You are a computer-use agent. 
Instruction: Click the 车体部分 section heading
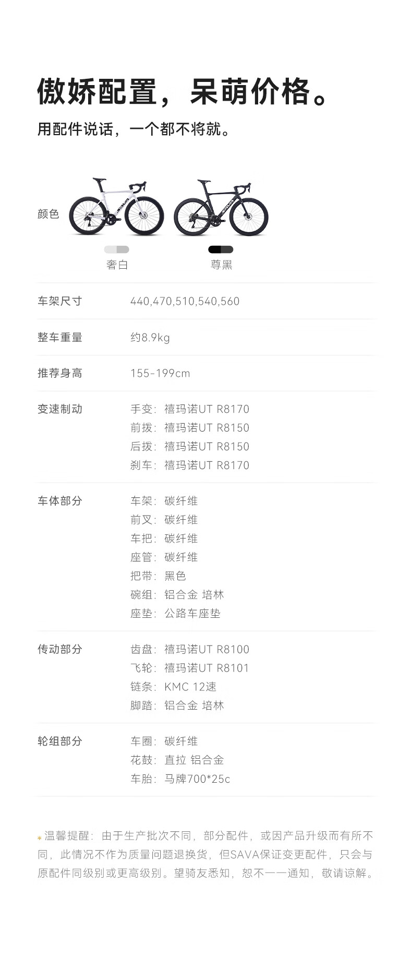coord(59,501)
